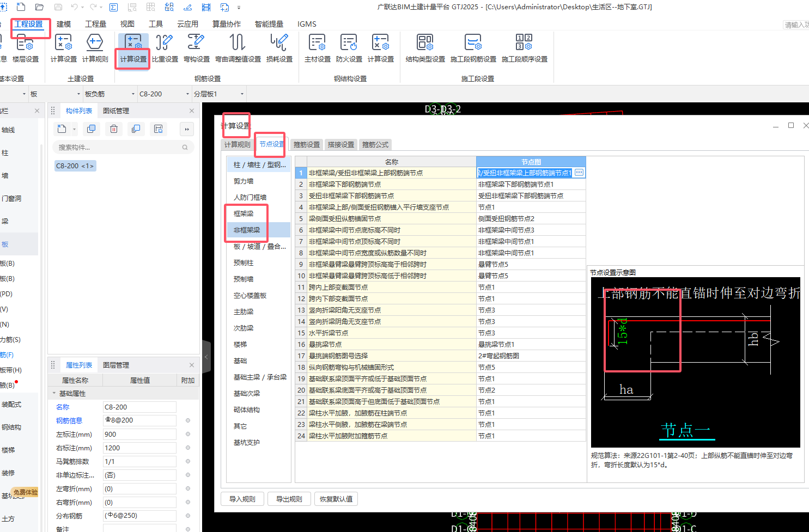
Task: Expand more tools chevron in 构件列表 toolbar
Action: tap(187, 129)
